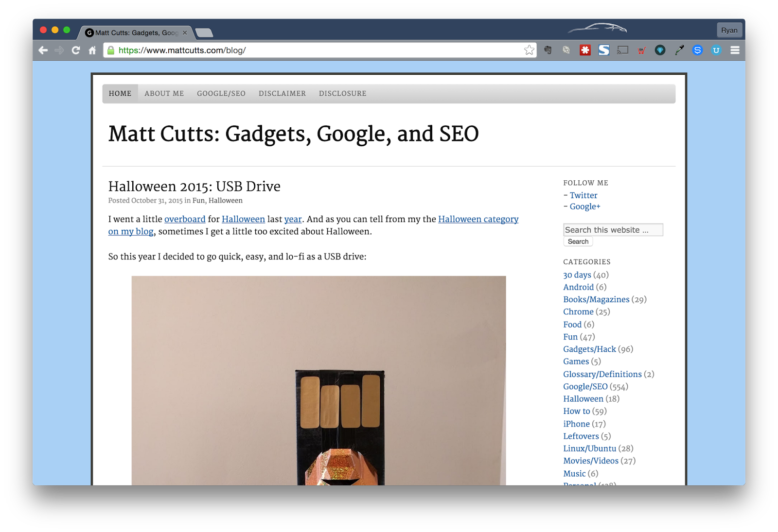Open the Games category
Viewport: 778px width, 532px height.
point(576,361)
